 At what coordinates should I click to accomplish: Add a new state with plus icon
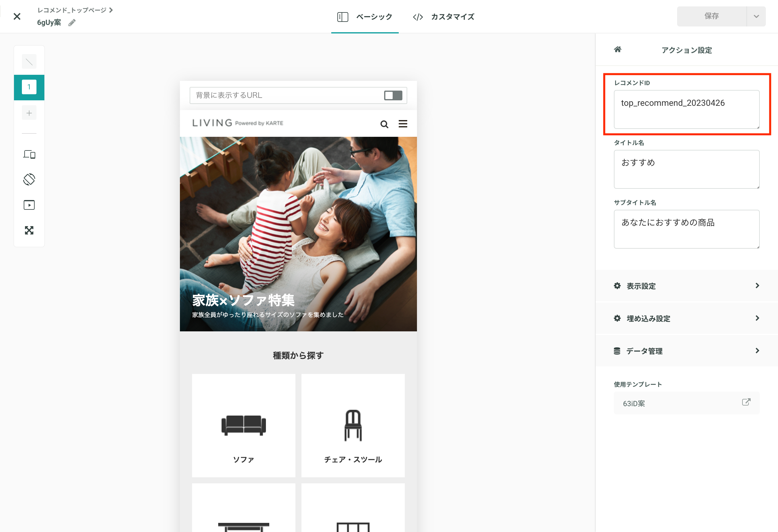(29, 113)
